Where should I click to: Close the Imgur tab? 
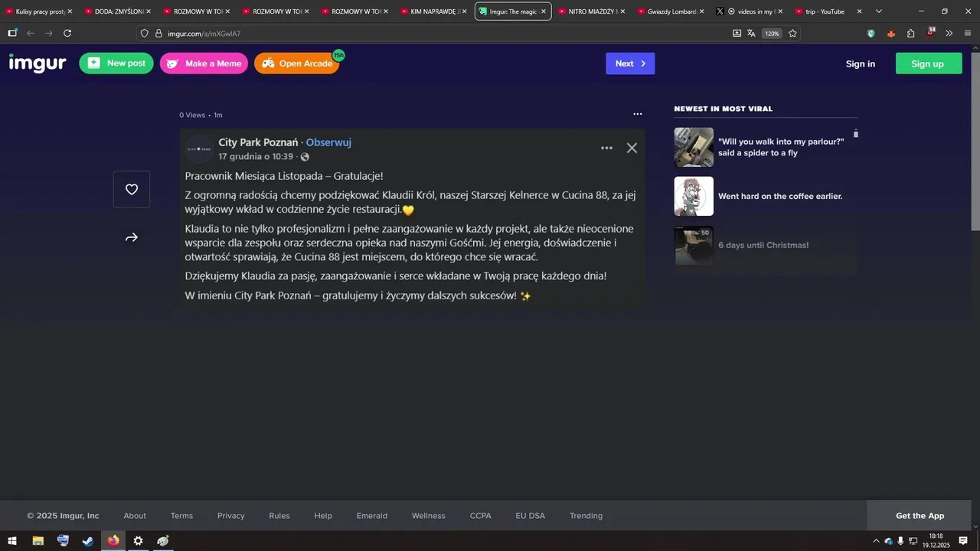coord(544,11)
